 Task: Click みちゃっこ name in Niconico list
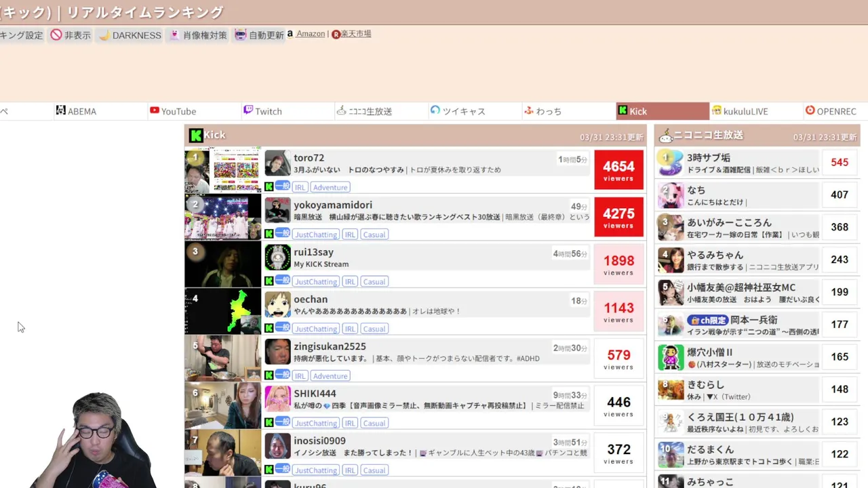(710, 482)
